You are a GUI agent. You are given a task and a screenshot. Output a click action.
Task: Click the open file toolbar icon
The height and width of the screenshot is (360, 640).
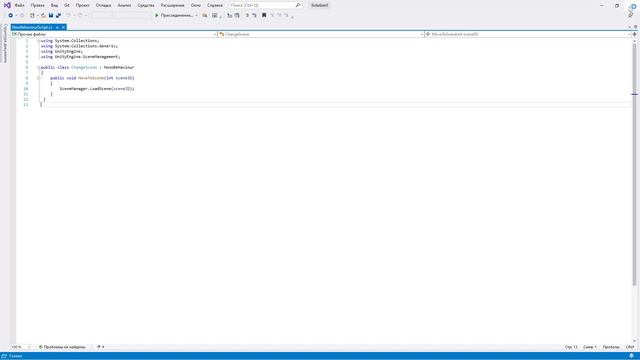coord(43,16)
